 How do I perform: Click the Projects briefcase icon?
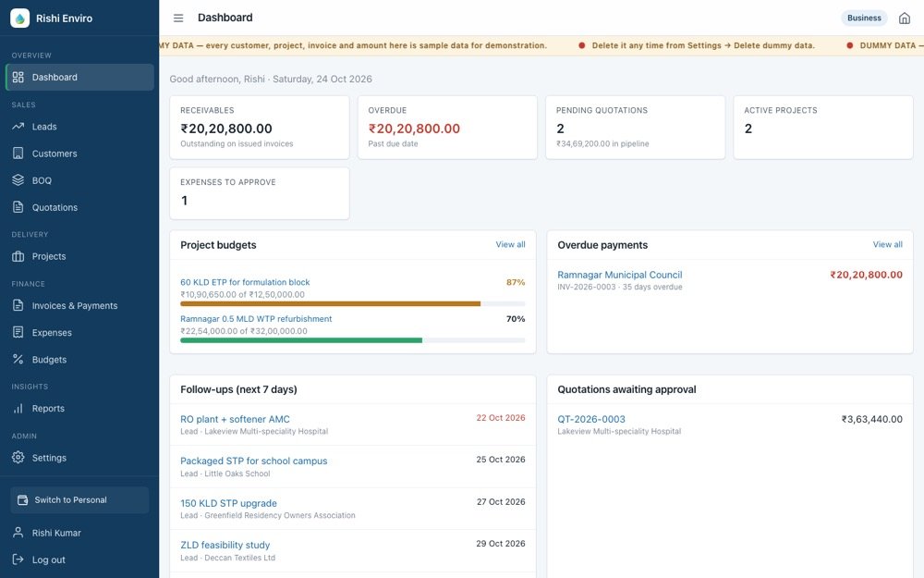pyautogui.click(x=18, y=256)
